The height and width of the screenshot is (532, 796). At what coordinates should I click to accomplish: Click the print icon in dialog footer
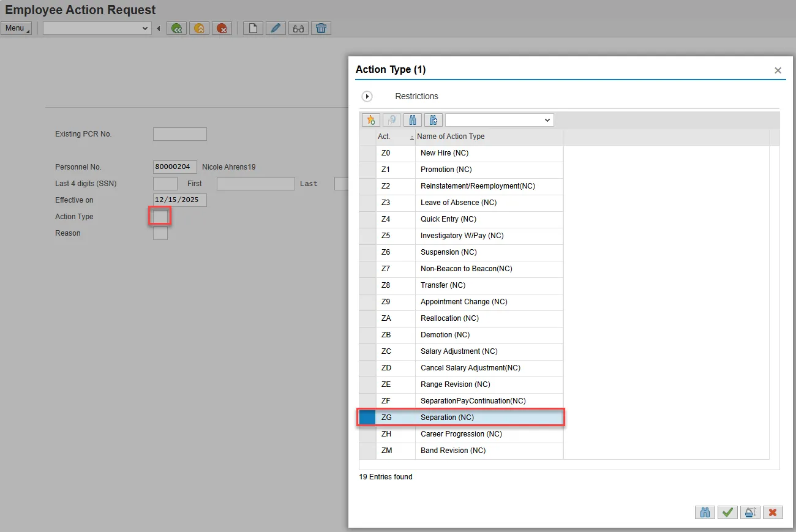pyautogui.click(x=750, y=512)
